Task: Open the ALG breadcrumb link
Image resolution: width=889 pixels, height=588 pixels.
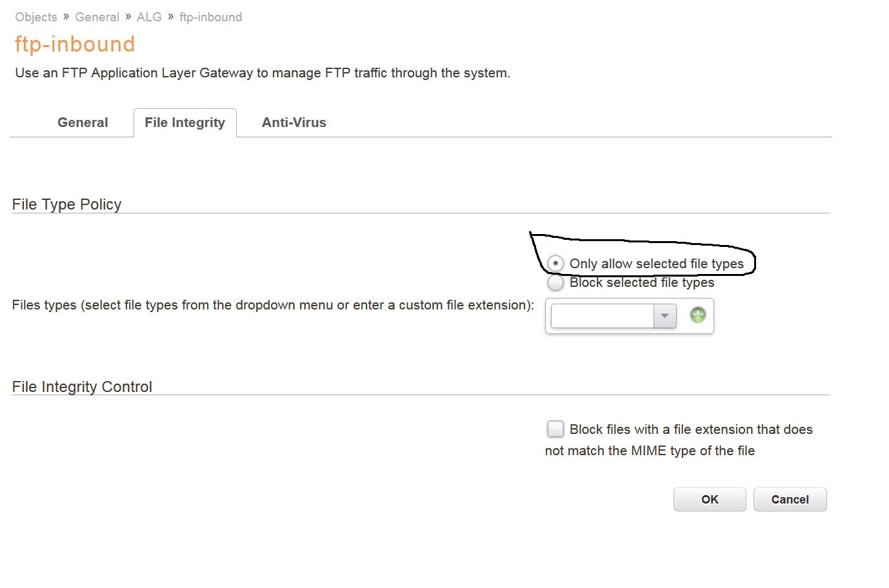Action: 149,17
